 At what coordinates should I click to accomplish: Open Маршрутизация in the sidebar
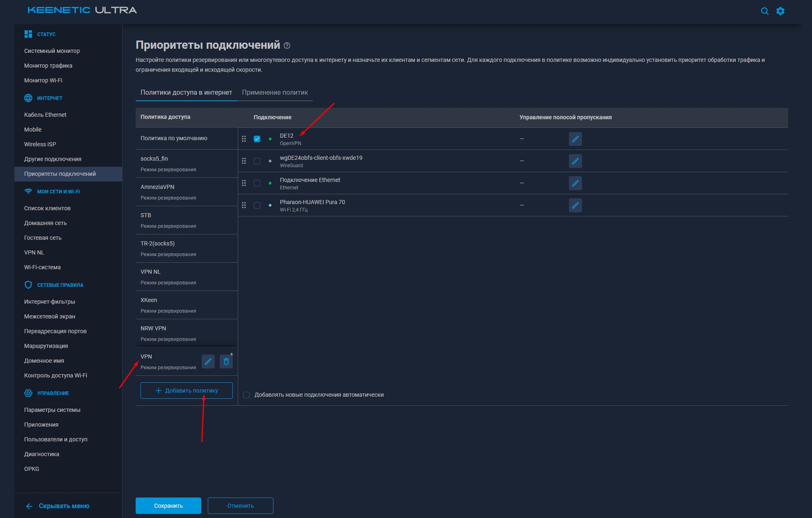click(x=45, y=345)
